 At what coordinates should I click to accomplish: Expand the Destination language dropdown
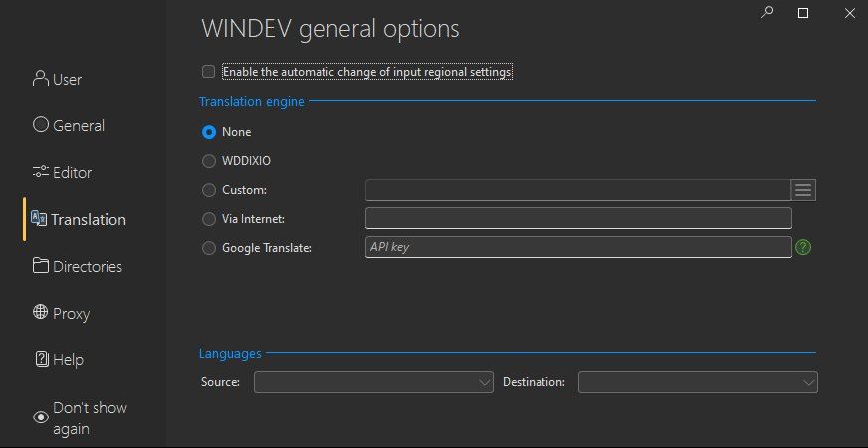tap(698, 382)
